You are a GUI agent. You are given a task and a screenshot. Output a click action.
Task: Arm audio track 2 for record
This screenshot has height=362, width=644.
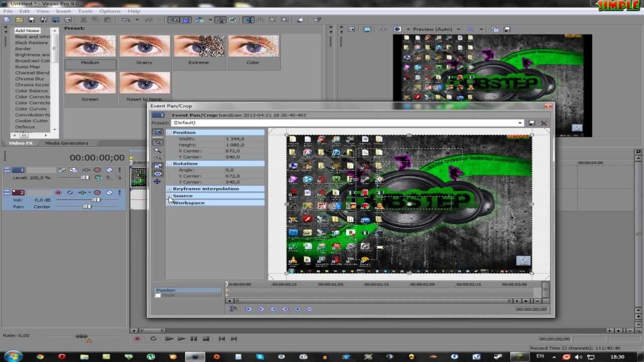pos(58,193)
